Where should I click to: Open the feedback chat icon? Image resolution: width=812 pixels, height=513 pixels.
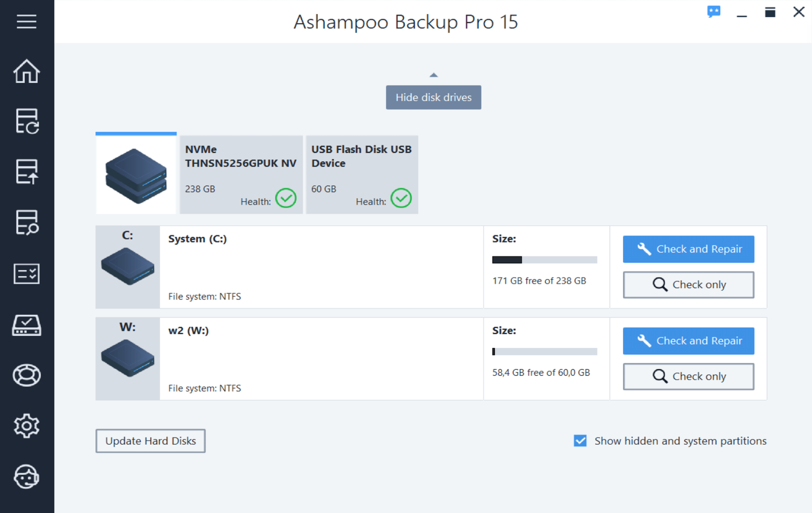coord(714,12)
